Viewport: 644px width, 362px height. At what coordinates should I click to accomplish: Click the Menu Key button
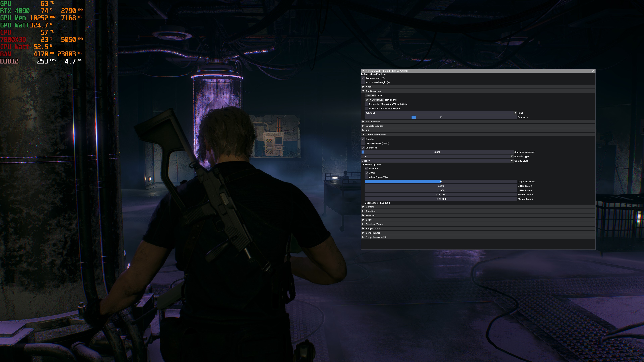(x=370, y=95)
